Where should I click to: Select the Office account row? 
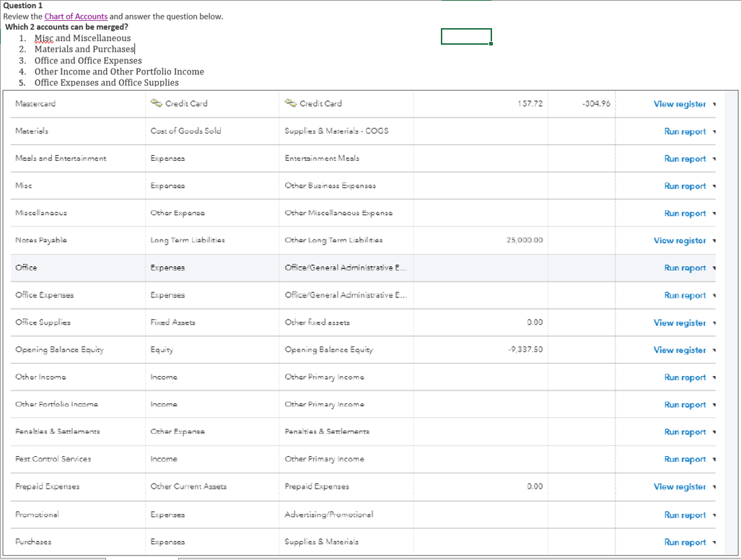click(x=363, y=268)
